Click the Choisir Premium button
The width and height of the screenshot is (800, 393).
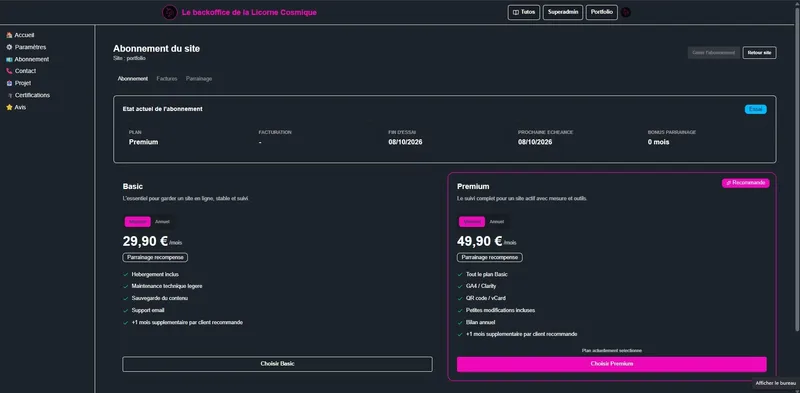tap(612, 364)
